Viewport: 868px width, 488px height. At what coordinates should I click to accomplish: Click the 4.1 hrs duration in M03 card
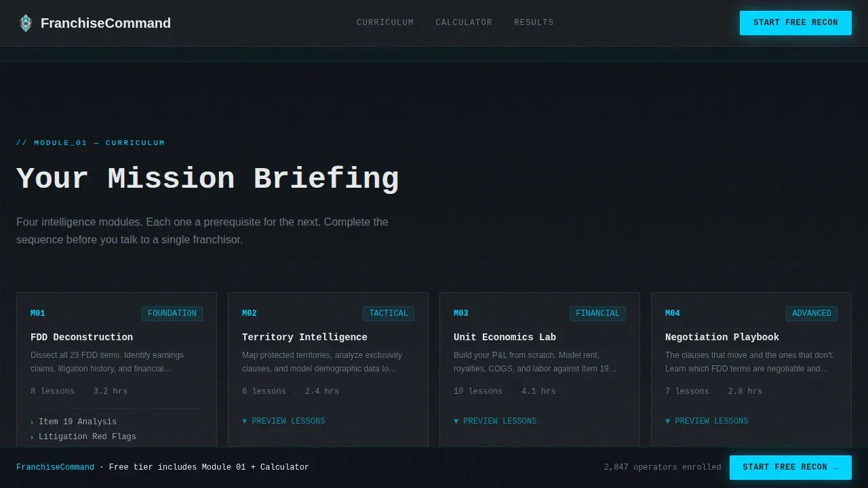(x=538, y=391)
